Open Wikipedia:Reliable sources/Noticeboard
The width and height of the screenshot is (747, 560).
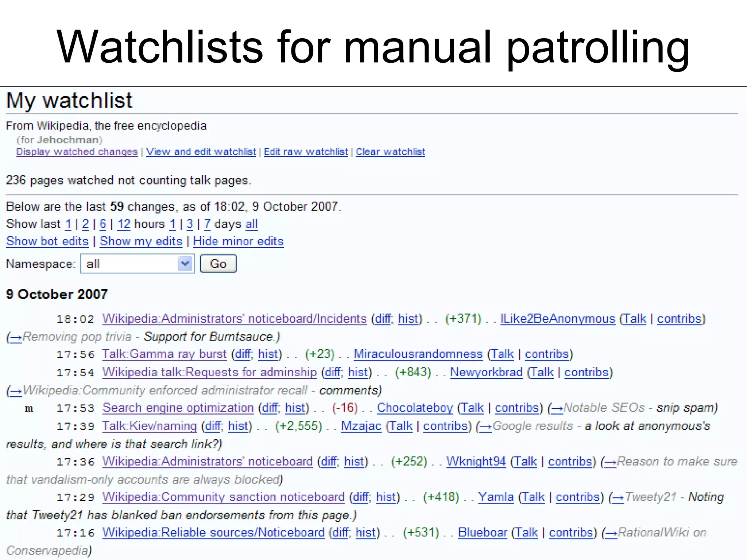point(213,532)
